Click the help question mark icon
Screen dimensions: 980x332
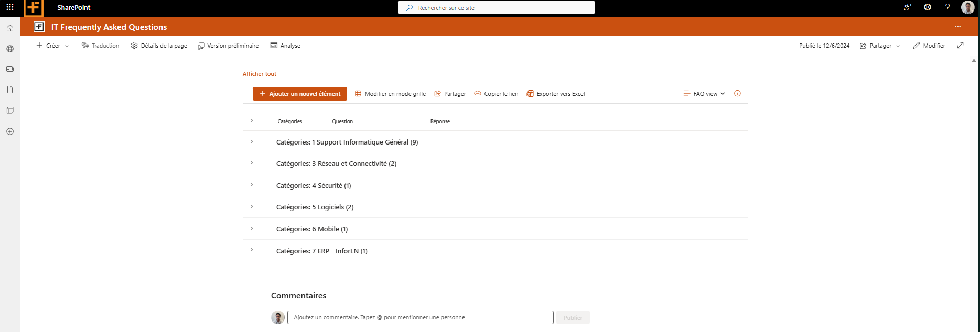(947, 7)
